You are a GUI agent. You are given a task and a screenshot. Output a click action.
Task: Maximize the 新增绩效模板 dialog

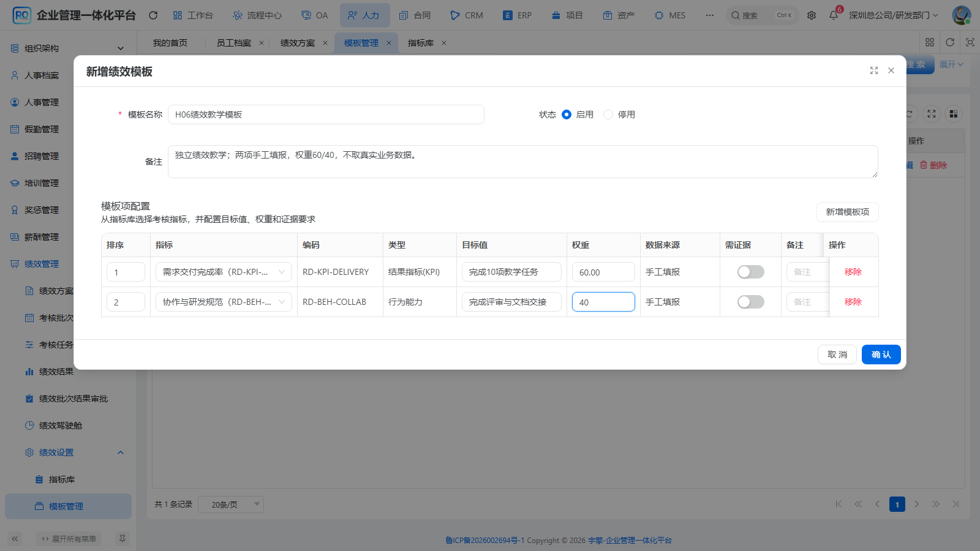[874, 71]
